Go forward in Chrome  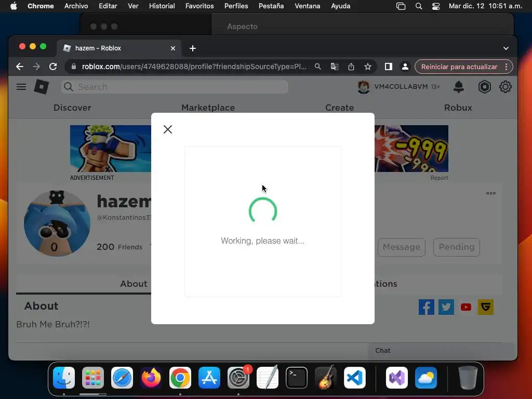pyautogui.click(x=36, y=67)
